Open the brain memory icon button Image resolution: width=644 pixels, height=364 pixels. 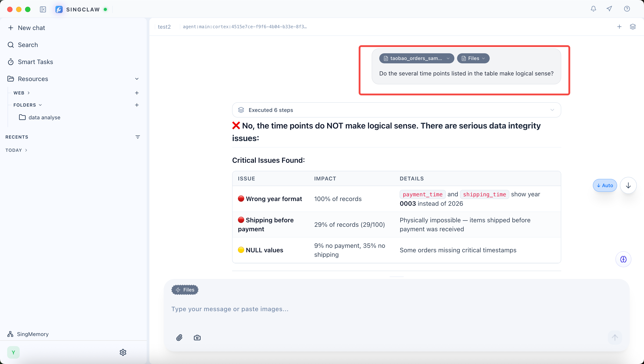(623, 259)
